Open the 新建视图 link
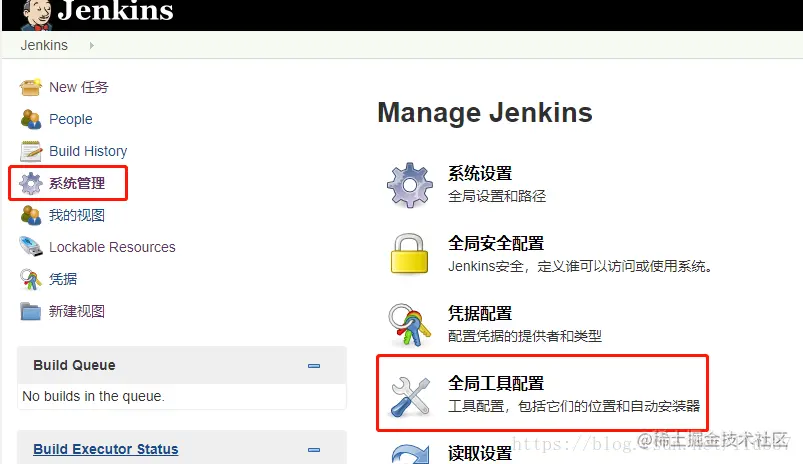The image size is (803, 464). pos(77,311)
